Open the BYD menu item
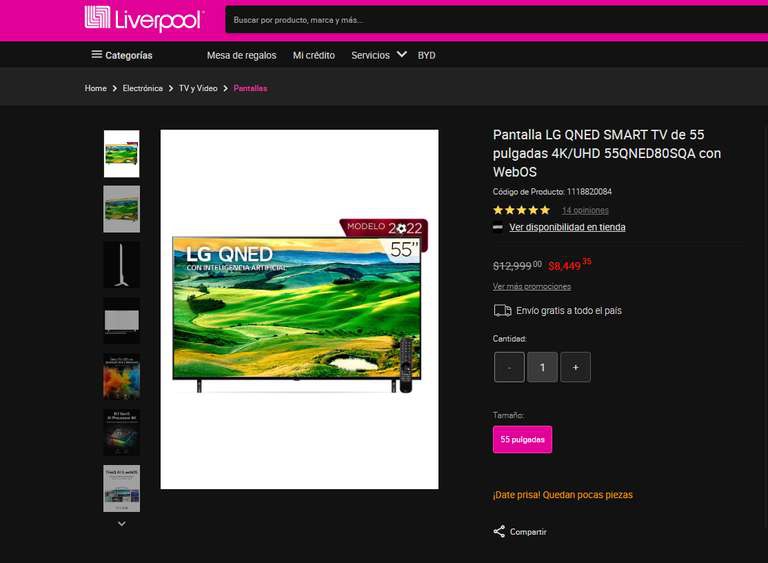 [426, 55]
